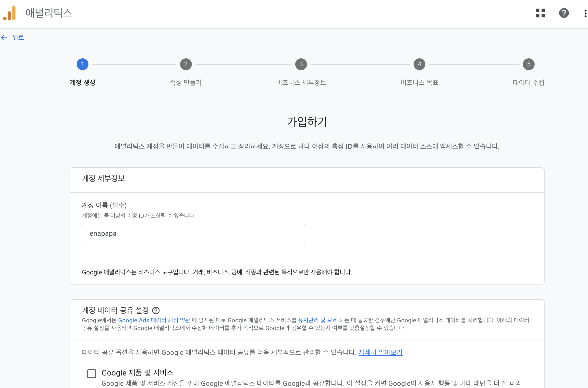This screenshot has height=388, width=588.
Task: Select step 1 circle 계정 생성
Action: pyautogui.click(x=83, y=64)
